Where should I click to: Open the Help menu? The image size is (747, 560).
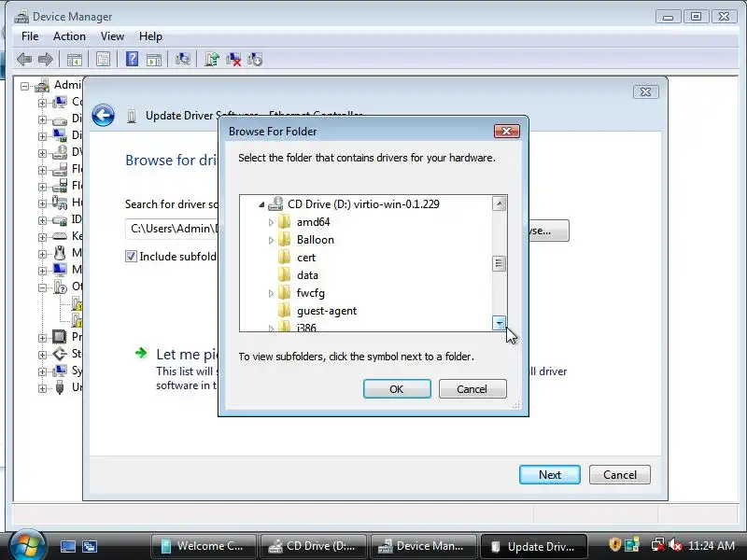[150, 36]
